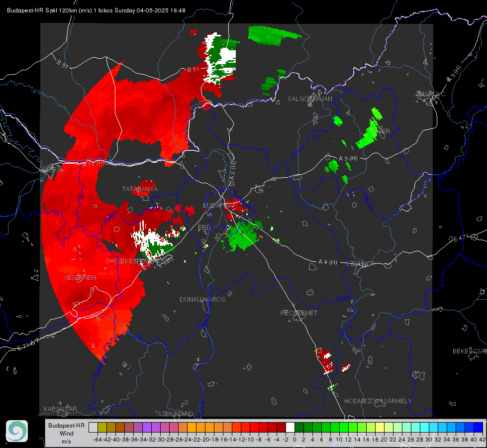This screenshot has width=487, height=448.
Task: Click the BEKESCSABA city label
Action: coord(470,351)
